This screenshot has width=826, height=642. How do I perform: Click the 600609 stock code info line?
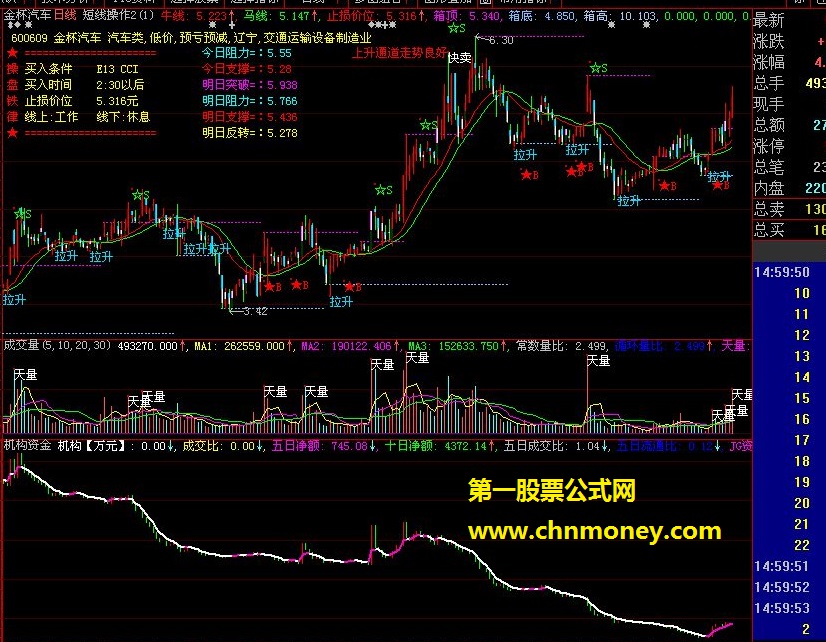coord(191,38)
